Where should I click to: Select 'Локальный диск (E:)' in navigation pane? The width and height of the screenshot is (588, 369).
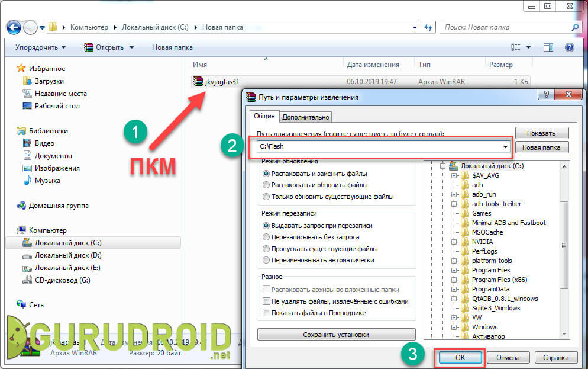(67, 268)
